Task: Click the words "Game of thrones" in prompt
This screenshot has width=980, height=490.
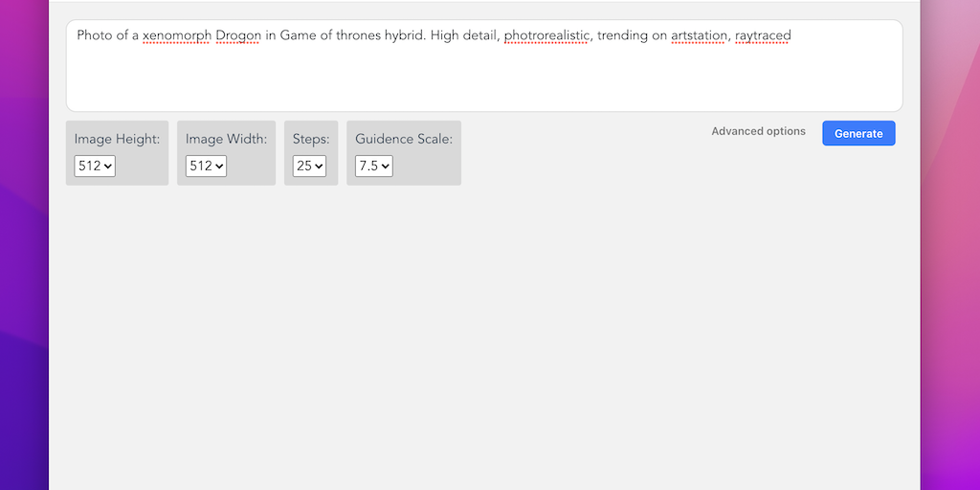Action: click(x=329, y=36)
